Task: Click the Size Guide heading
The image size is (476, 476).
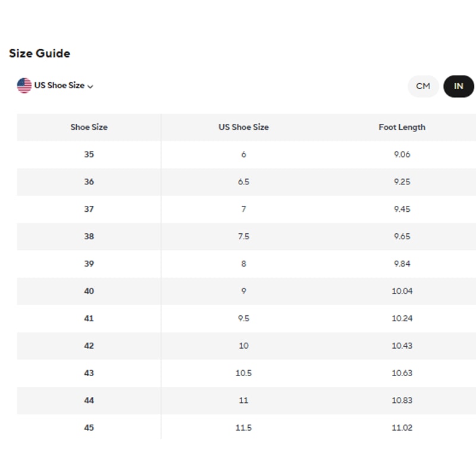Action: (x=39, y=54)
